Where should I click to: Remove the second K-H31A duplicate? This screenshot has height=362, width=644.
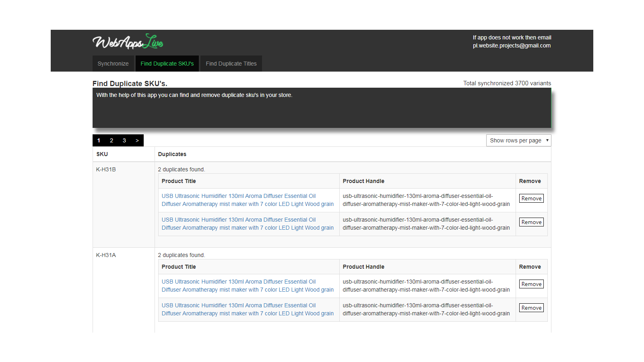pos(531,308)
